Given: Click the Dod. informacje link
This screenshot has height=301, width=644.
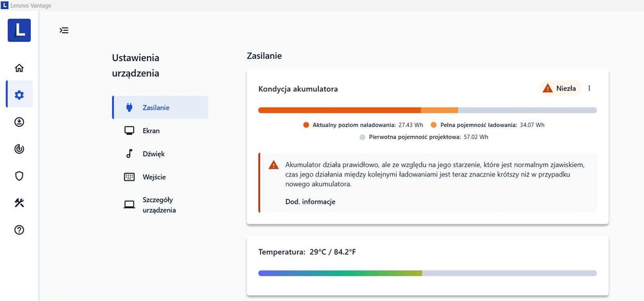Looking at the screenshot, I should coord(310,202).
